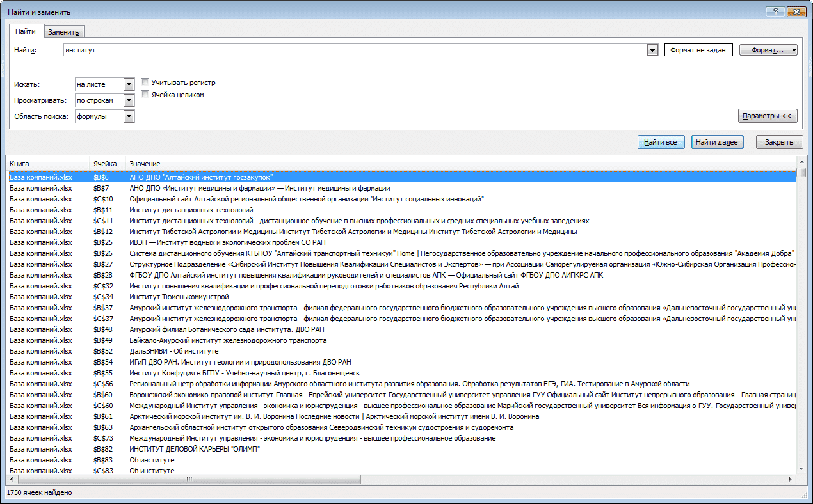Select the result row for cell $B$60
Screen dimensions: 813x504
[x=401, y=395]
